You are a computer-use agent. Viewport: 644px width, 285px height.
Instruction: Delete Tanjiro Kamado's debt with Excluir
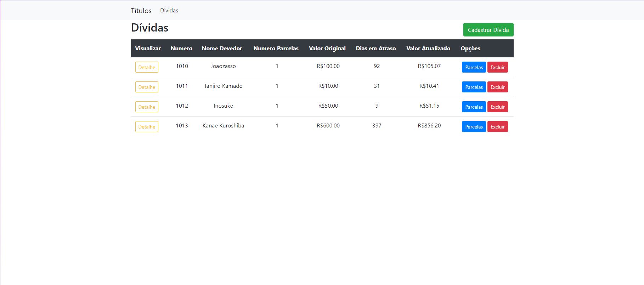pos(497,87)
